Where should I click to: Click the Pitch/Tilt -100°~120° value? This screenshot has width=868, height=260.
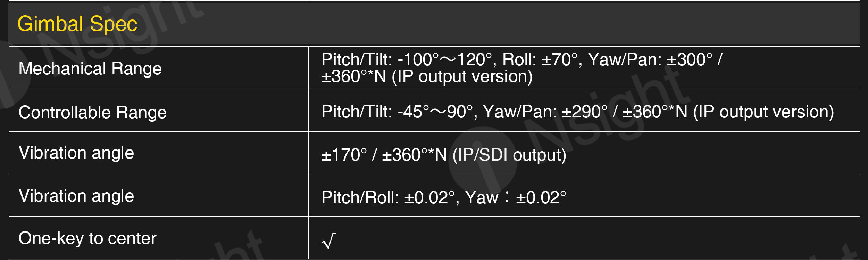pyautogui.click(x=406, y=60)
